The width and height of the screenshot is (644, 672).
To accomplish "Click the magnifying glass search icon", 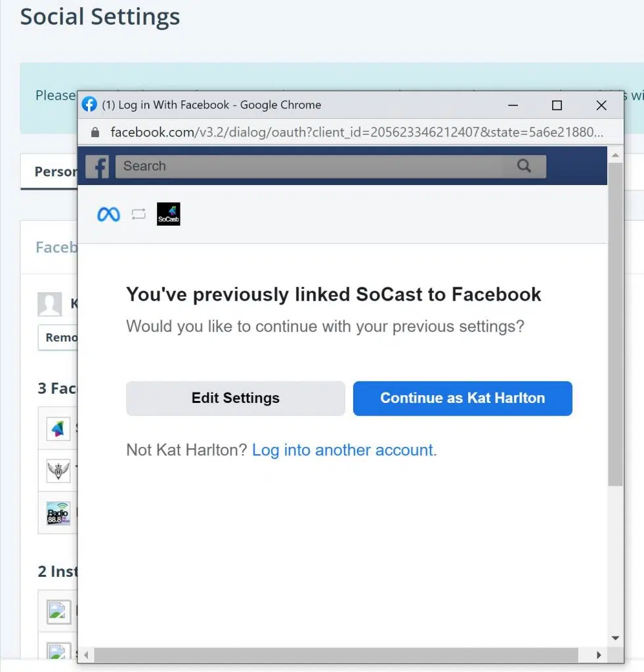I will (x=523, y=166).
